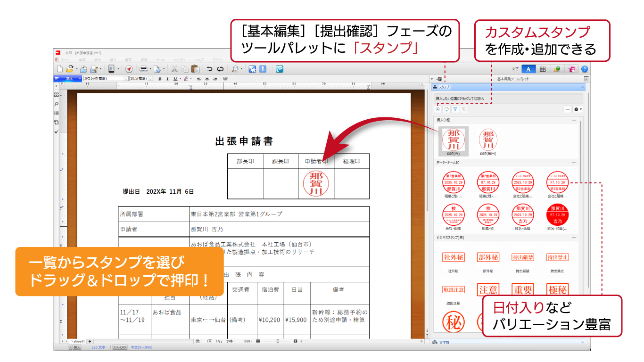Click the Cut scissors icon
Viewport: 644px width, 362px height.
pos(174,69)
